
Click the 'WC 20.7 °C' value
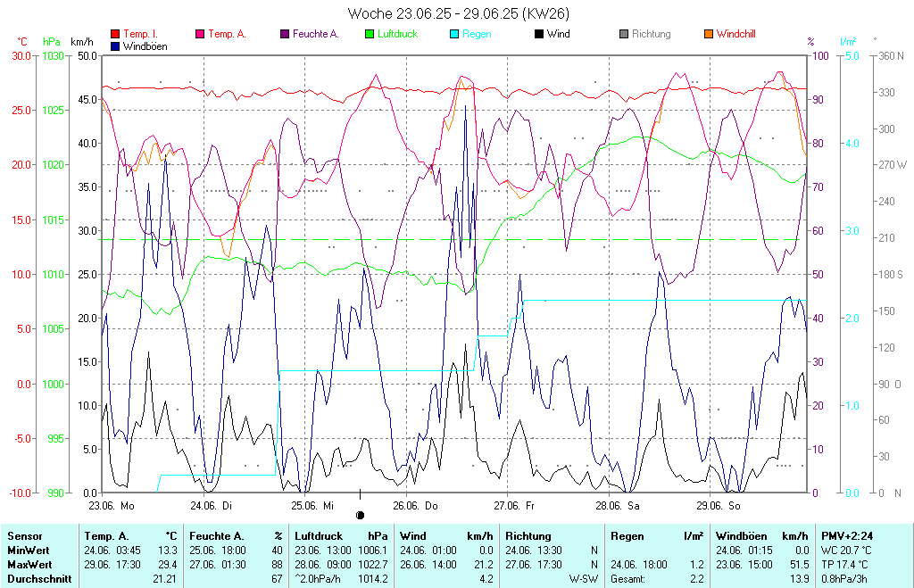pos(846,551)
